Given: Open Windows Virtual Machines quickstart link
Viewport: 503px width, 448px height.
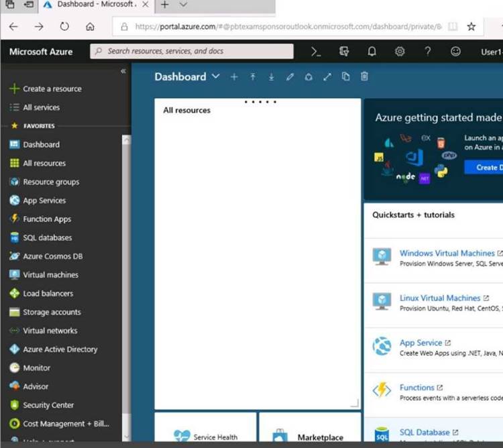Looking at the screenshot, I should pos(447,254).
